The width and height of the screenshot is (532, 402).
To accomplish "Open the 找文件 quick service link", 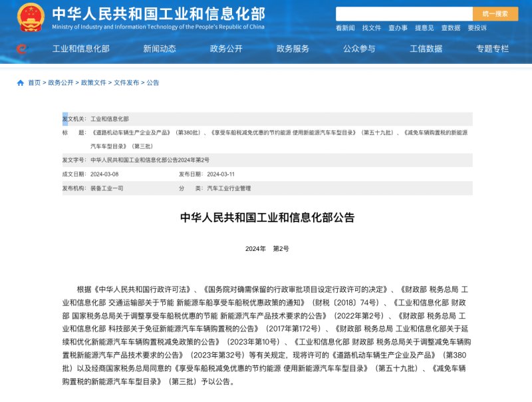I will pyautogui.click(x=372, y=27).
